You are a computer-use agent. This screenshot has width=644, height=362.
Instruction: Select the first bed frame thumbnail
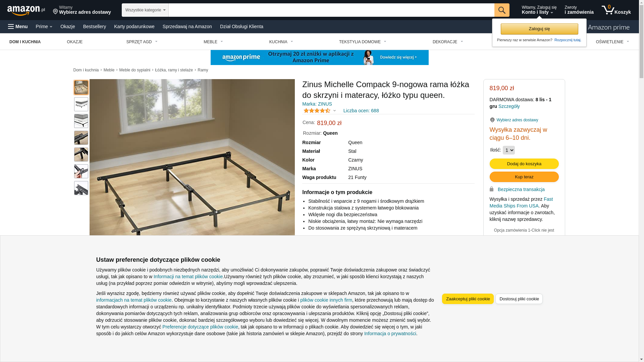click(81, 87)
